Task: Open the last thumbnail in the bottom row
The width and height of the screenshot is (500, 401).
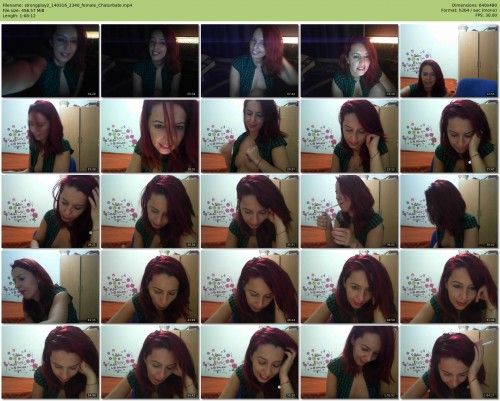Action: 449,362
